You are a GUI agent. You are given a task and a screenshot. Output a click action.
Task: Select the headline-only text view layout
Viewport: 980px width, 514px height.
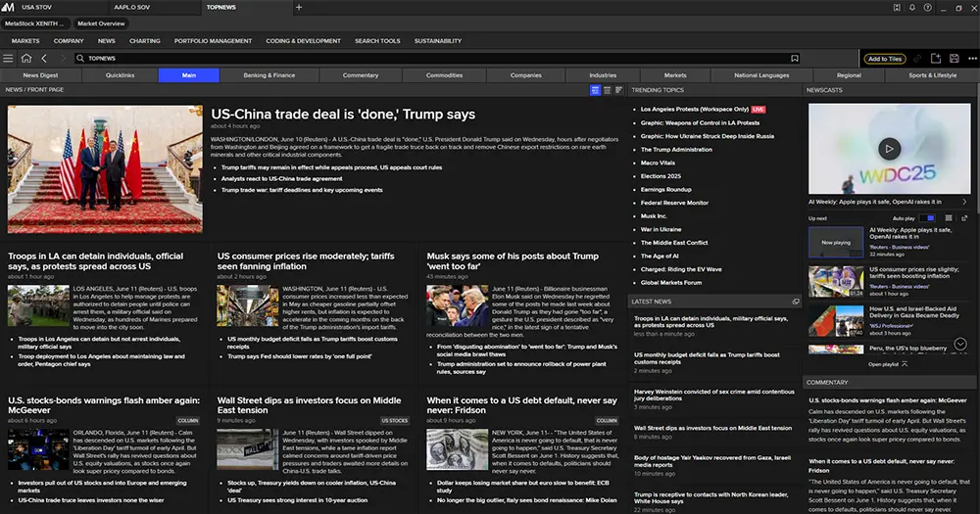tap(618, 90)
